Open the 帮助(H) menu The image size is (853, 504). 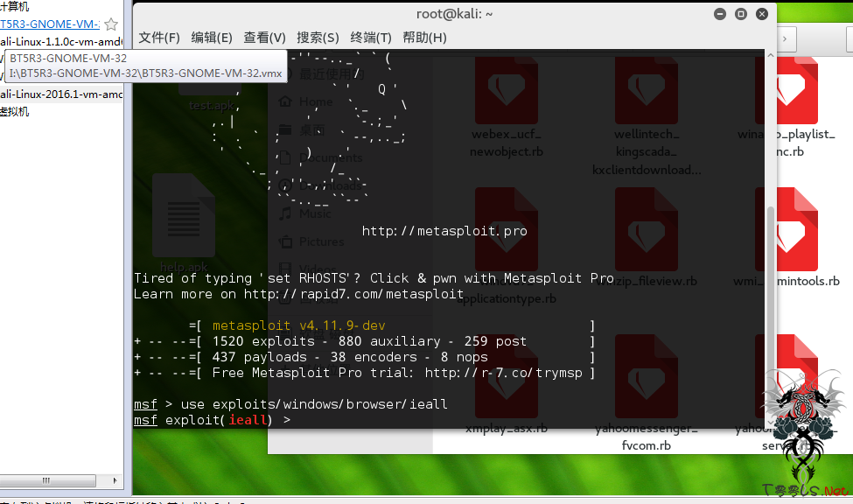click(424, 38)
